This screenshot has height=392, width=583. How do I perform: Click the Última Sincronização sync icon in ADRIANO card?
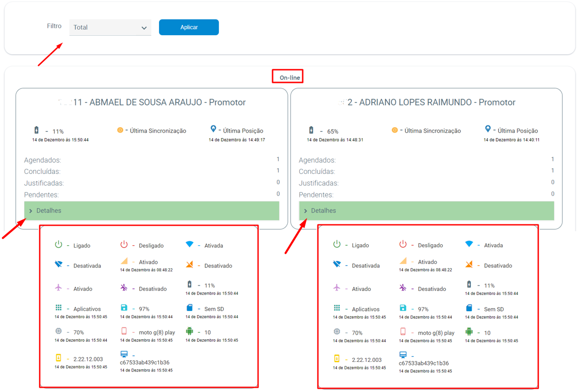395,130
